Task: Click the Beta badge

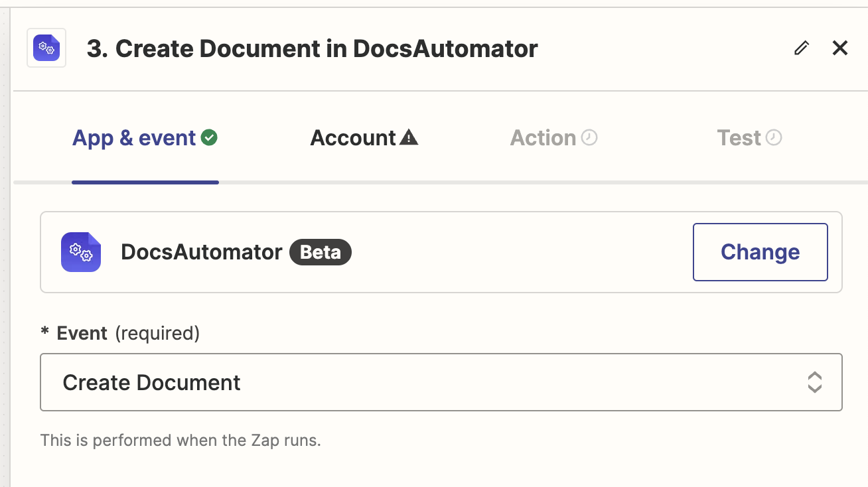Action: pyautogui.click(x=321, y=252)
